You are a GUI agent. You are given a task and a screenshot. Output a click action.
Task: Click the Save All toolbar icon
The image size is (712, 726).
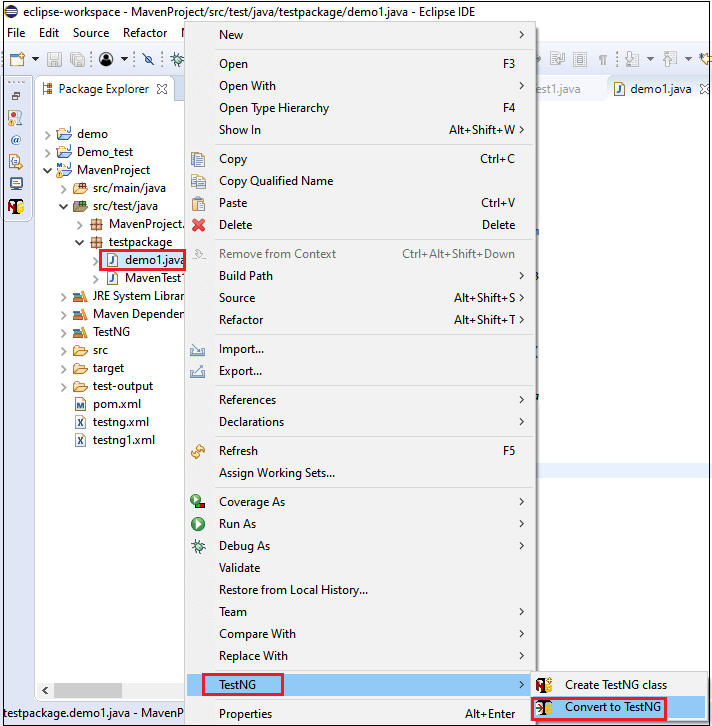pos(77,59)
